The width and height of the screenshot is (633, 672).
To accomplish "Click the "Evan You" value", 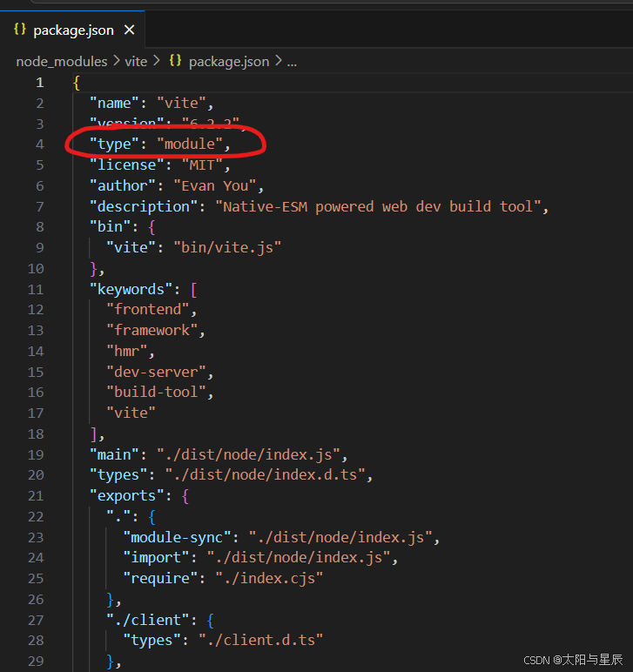I will coord(215,186).
